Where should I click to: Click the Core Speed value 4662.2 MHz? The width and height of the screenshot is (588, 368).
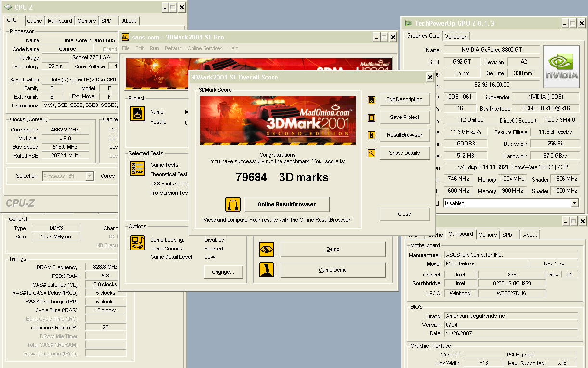[x=65, y=130]
